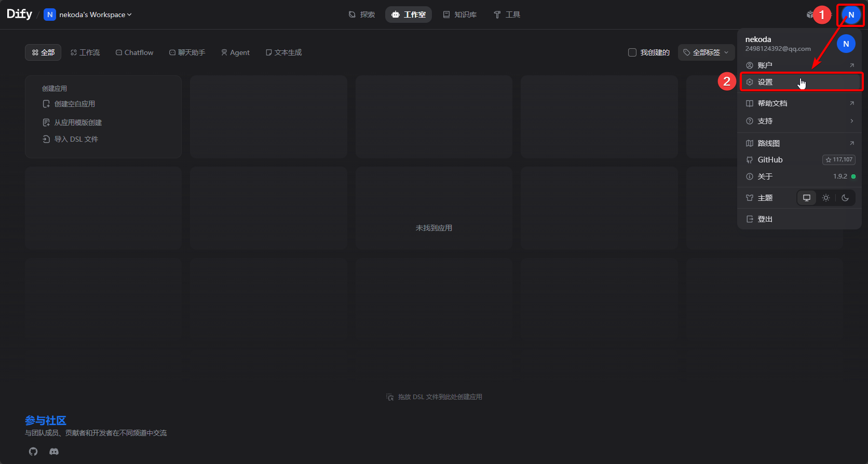The width and height of the screenshot is (868, 464).
Task: Click the import DSL file option
Action: 71,139
